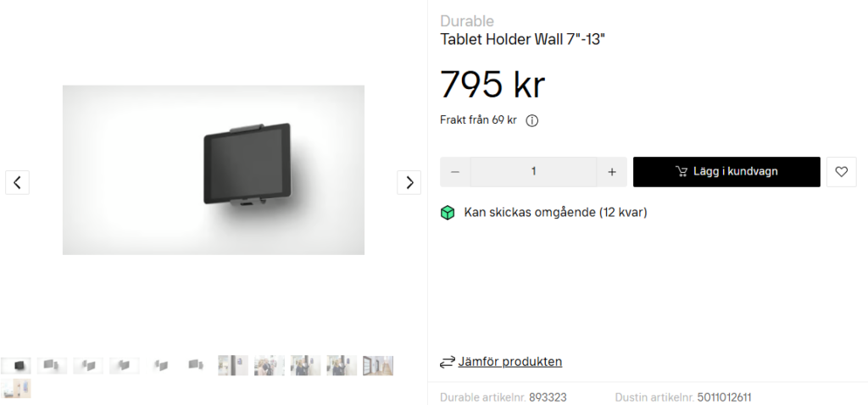The image size is (868, 405).
Task: Select the eighth thumbnail with people
Action: click(x=270, y=366)
